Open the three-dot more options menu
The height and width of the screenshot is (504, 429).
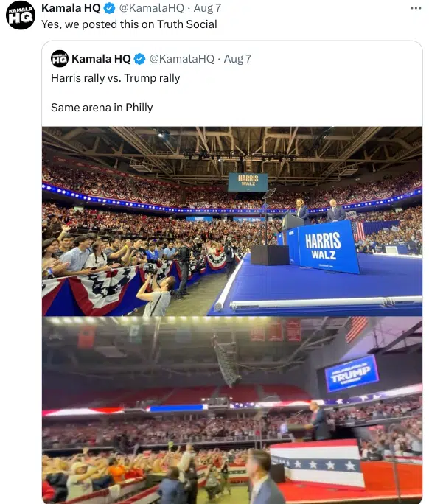click(x=416, y=8)
